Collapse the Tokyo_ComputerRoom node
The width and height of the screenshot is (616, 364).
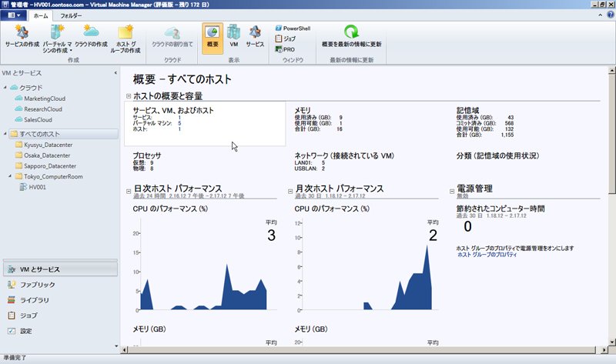(10, 177)
